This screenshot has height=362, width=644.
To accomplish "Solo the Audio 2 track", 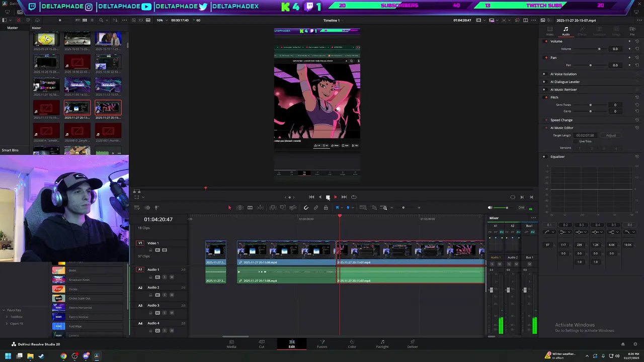I will click(x=165, y=295).
